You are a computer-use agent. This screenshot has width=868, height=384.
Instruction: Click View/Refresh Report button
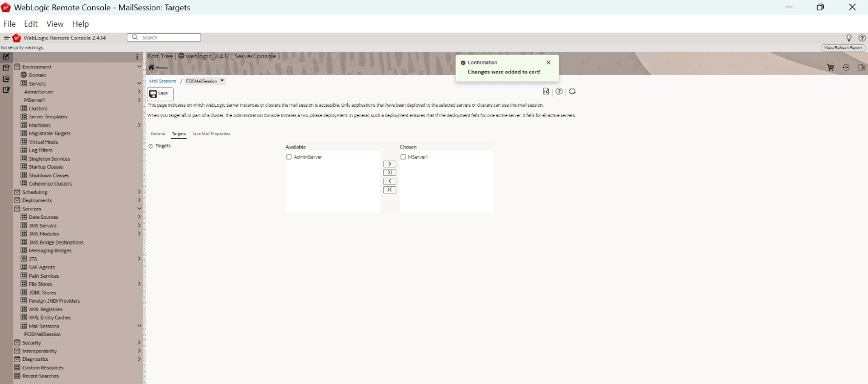(x=843, y=48)
